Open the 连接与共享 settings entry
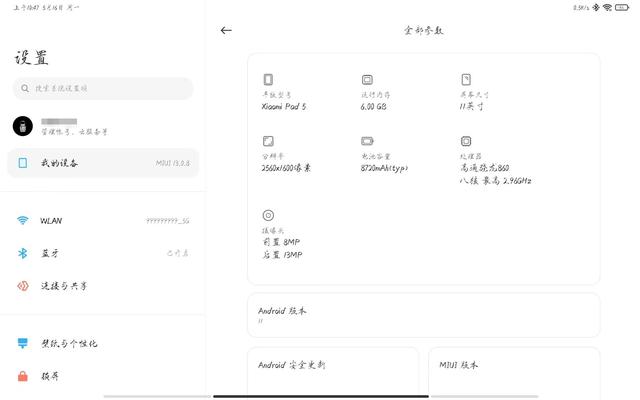The height and width of the screenshot is (400, 640). click(x=103, y=286)
